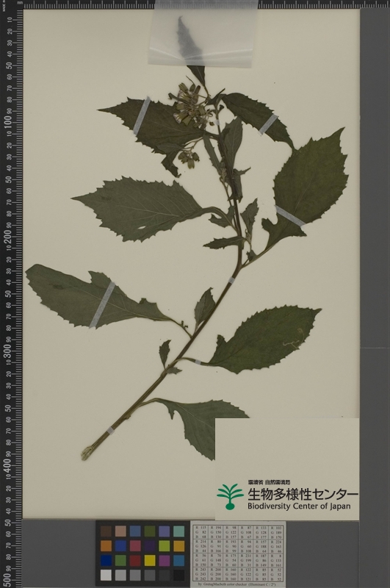Click the tape strip on the lower-left leaf
This screenshot has height=588, width=390.
pyautogui.click(x=102, y=305)
